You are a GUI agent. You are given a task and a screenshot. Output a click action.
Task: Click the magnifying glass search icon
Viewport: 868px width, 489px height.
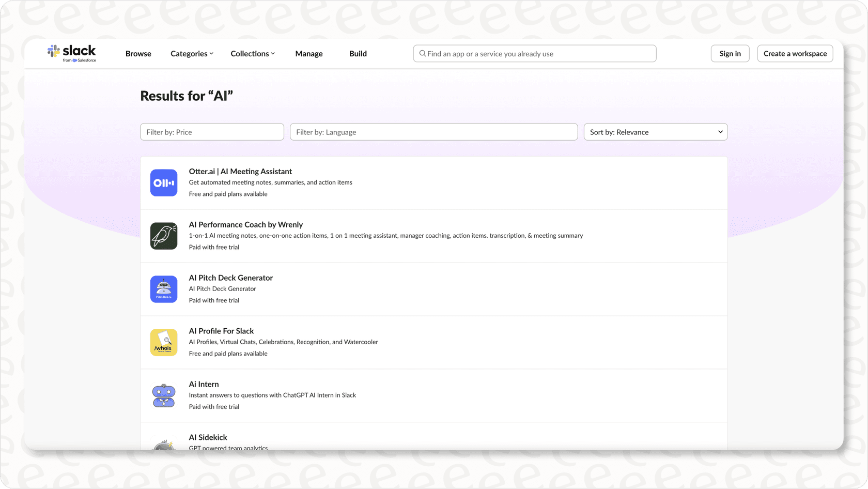422,53
